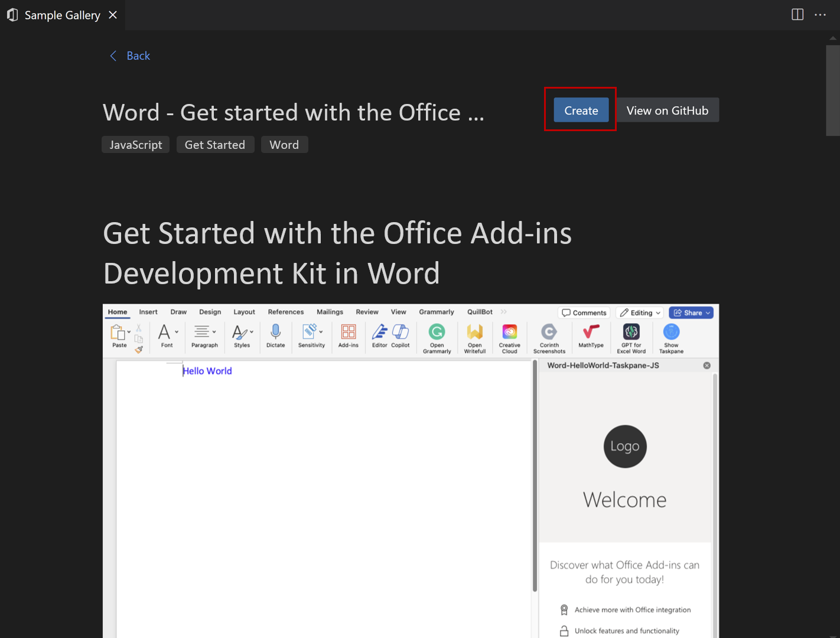840x638 pixels.
Task: Open the Font dropdown arrow
Action: (x=177, y=332)
